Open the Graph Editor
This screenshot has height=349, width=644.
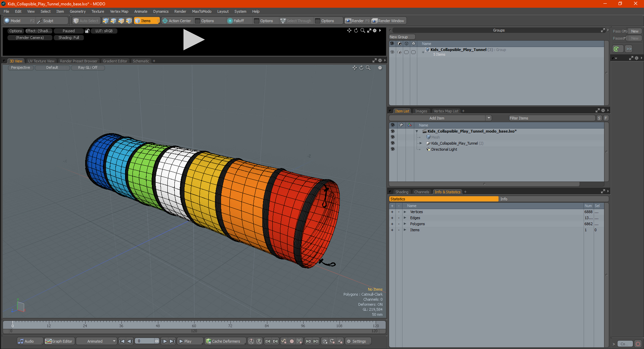tap(59, 341)
